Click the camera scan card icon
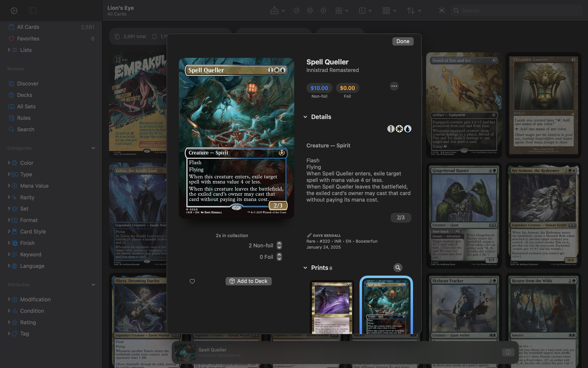The width and height of the screenshot is (588, 368). click(442, 10)
